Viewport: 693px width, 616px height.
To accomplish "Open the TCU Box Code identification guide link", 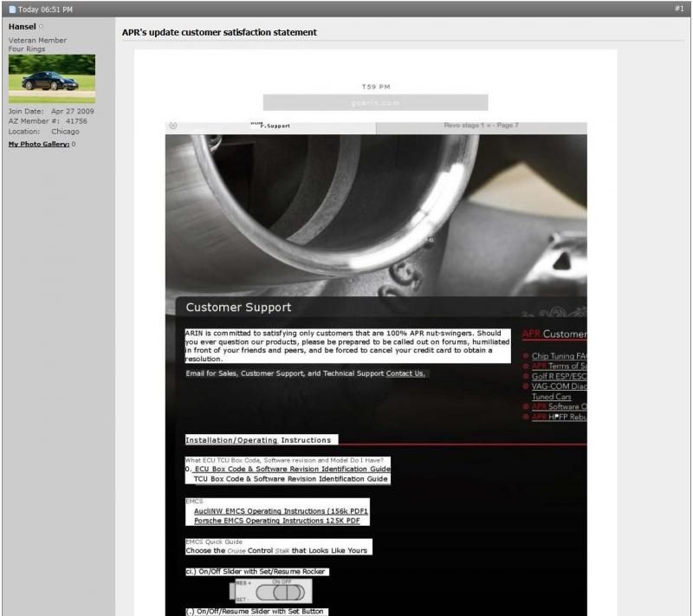I will pos(290,479).
